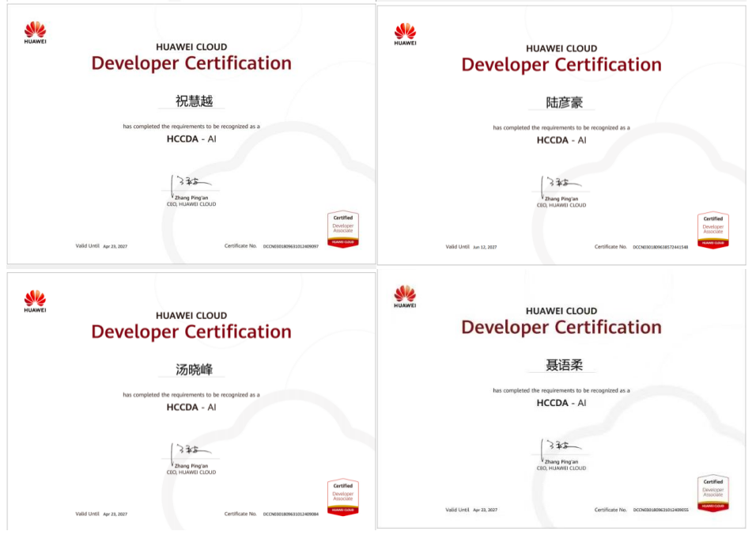
Task: Click 'Certificate No.' label on 祝慧越's certificate
Action: [240, 246]
